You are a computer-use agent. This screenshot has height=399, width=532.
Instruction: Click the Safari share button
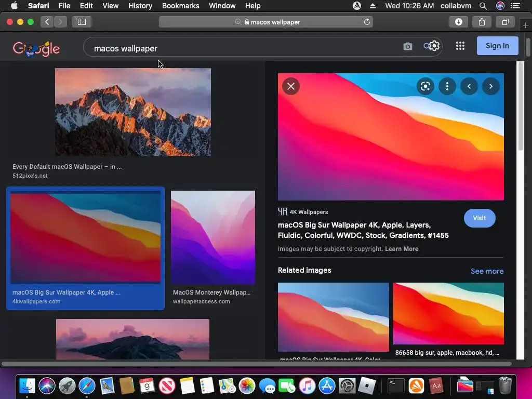pyautogui.click(x=482, y=22)
